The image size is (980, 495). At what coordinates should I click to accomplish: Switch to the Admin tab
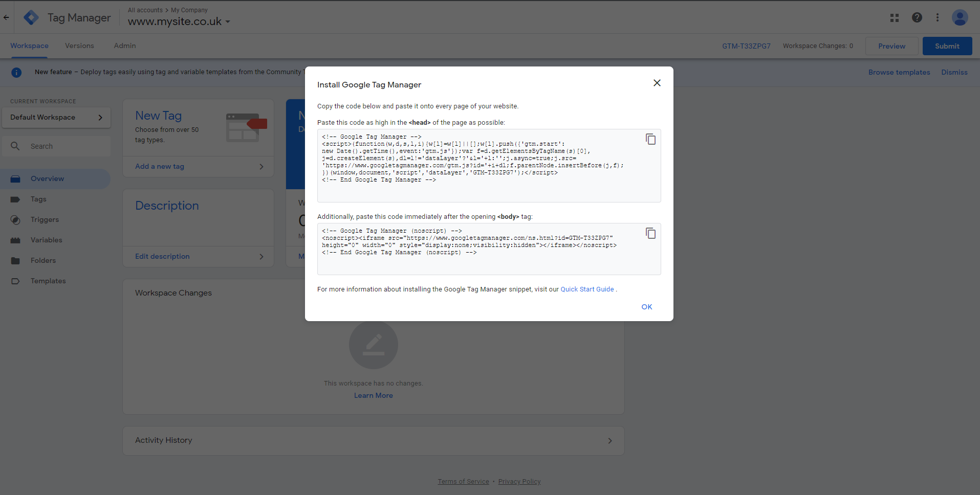(x=125, y=46)
